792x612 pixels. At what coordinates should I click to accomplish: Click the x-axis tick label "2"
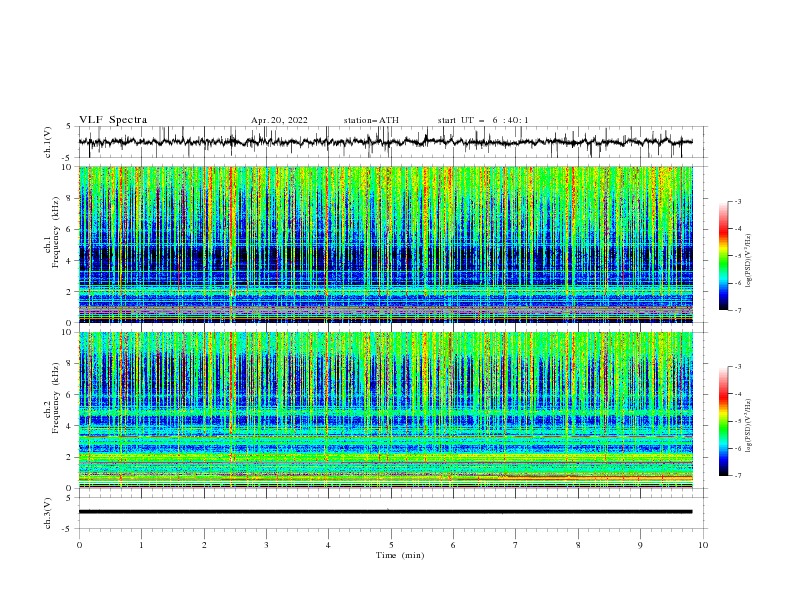tap(204, 545)
